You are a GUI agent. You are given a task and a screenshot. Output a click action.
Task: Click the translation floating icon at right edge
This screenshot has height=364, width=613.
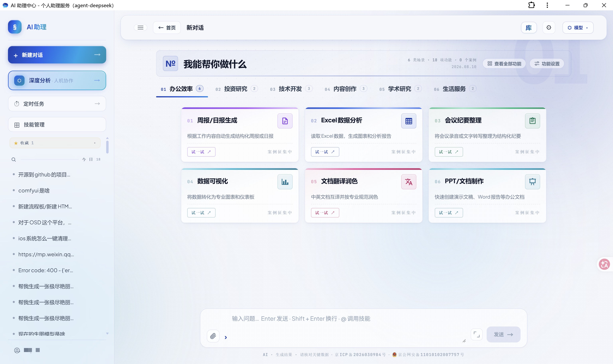click(604, 264)
